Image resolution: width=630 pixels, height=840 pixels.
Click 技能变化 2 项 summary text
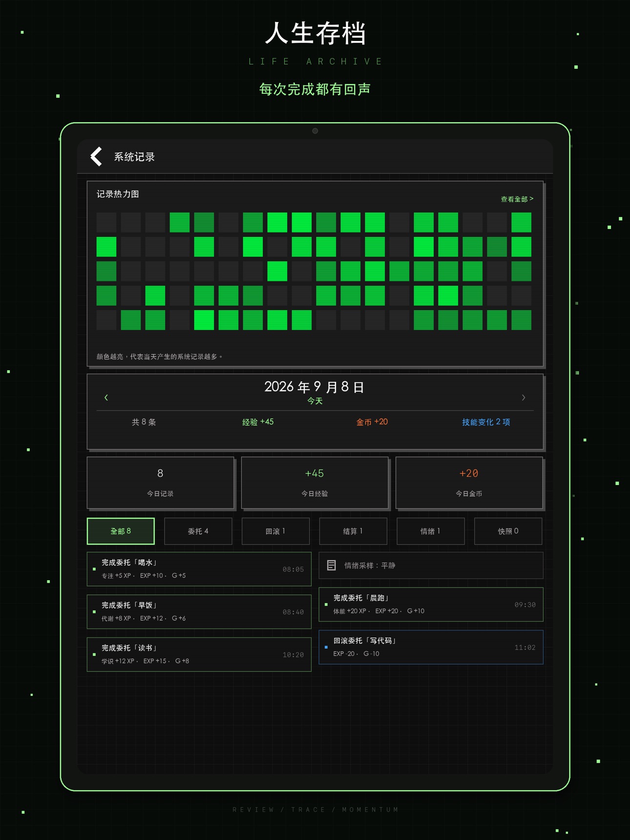(x=486, y=422)
